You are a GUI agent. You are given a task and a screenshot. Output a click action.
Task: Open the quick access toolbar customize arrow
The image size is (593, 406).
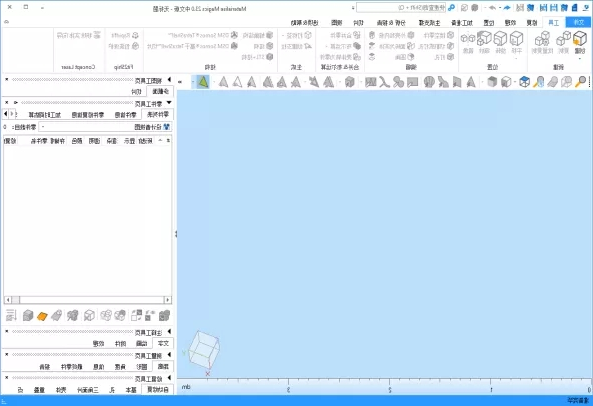tap(353, 8)
